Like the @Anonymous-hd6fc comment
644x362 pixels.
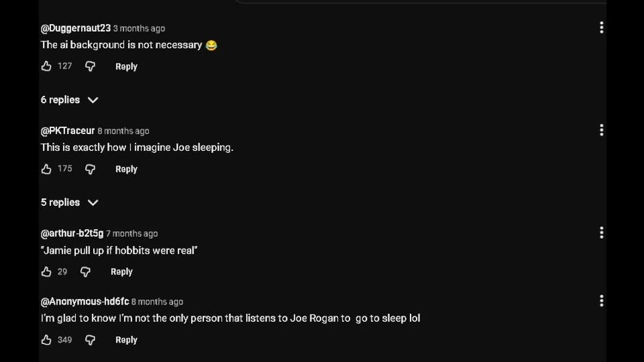click(x=46, y=340)
